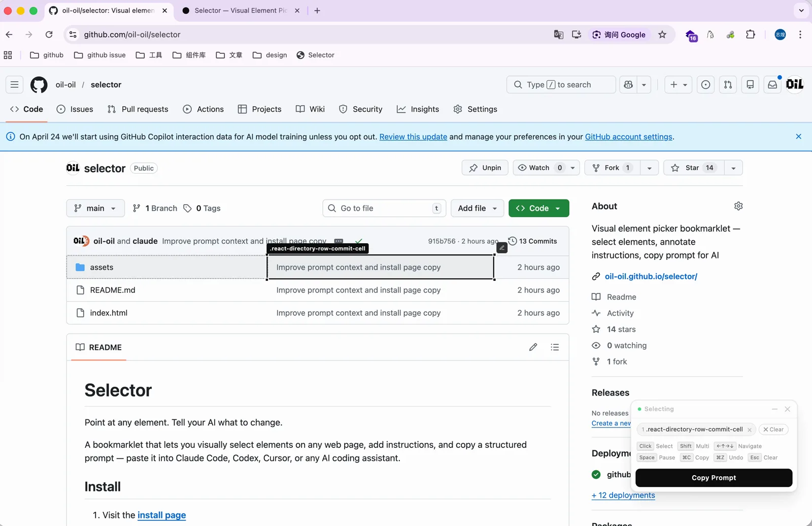Open the create new plus dropdown
The height and width of the screenshot is (526, 812).
[x=679, y=85]
